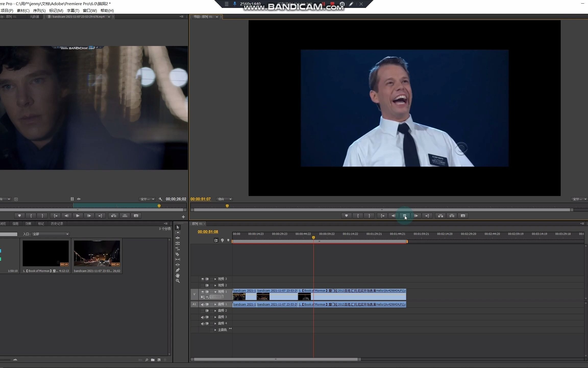
Task: Open Program monitor zoom level 适合 dropdown
Action: tap(224, 199)
